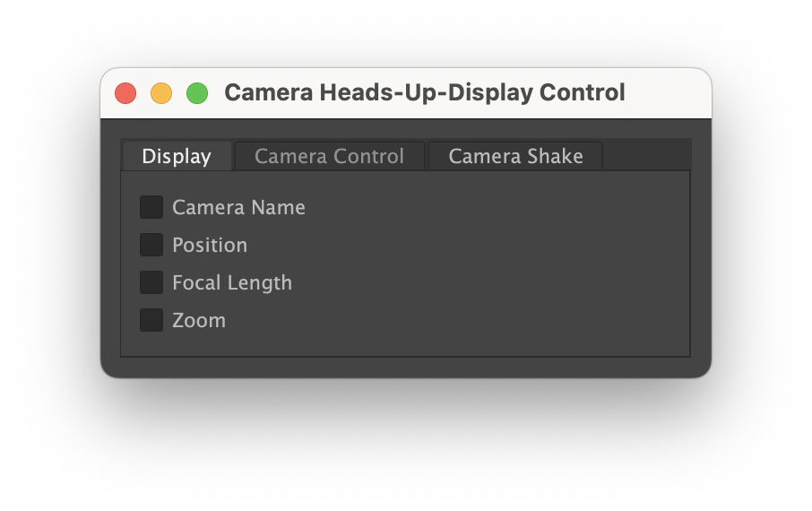
Task: Click the "Zoom" label text
Action: [199, 321]
